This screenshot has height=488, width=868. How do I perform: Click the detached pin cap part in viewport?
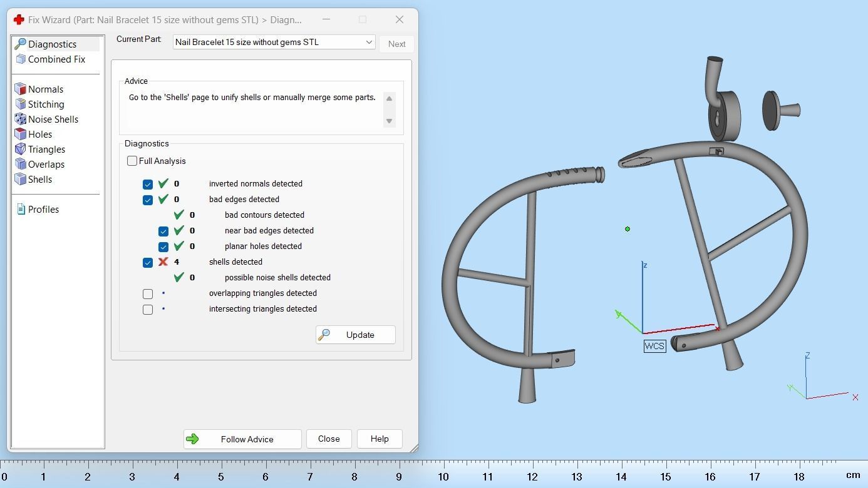(x=780, y=111)
